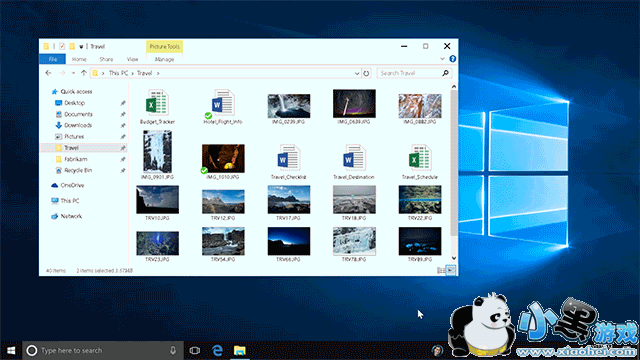640x360 pixels.
Task: Open Downloads in the navigation pane
Action: coord(78,125)
